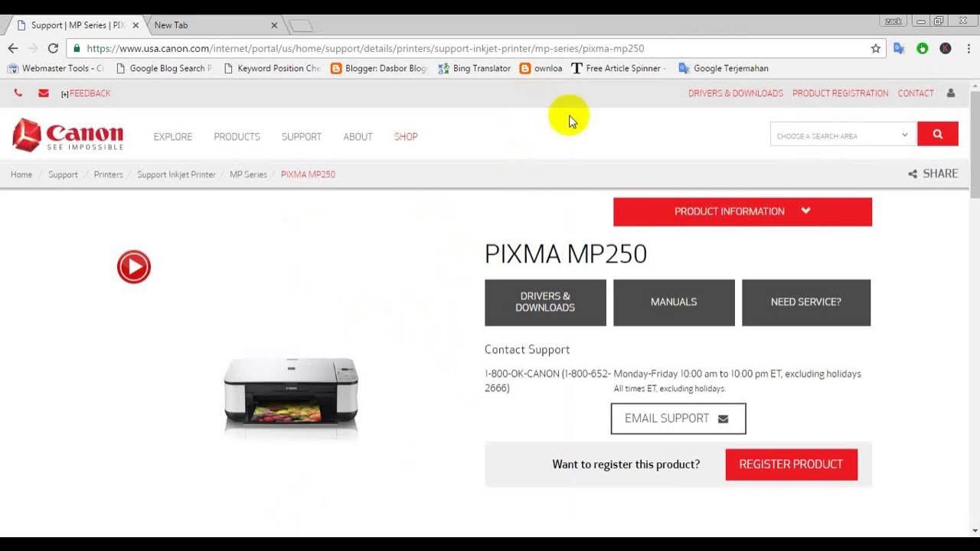
Task: Click the Register Product button
Action: [792, 465]
